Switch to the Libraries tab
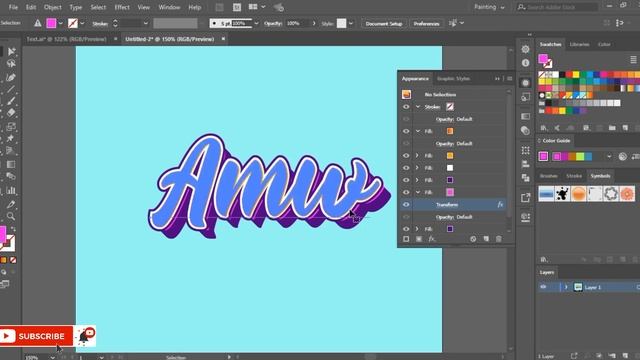 pos(579,44)
